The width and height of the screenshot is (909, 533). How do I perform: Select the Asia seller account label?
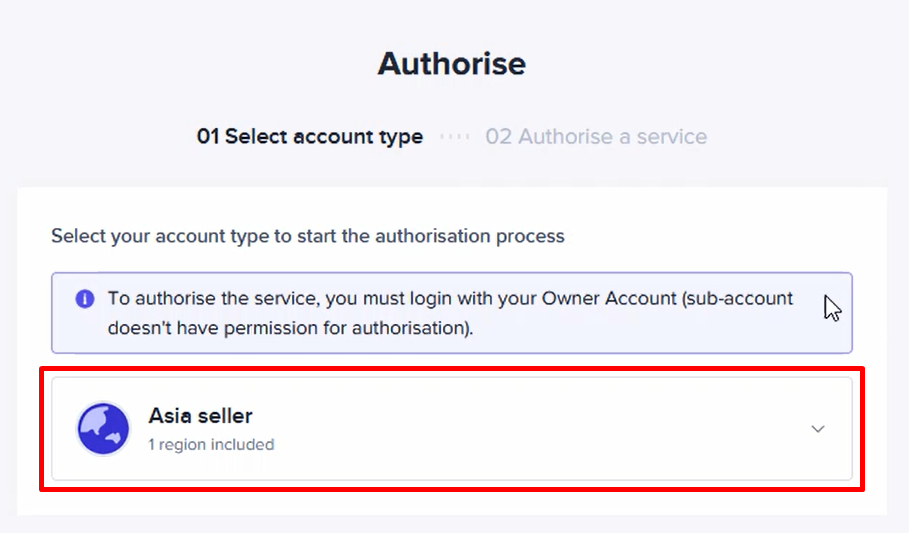(x=201, y=416)
